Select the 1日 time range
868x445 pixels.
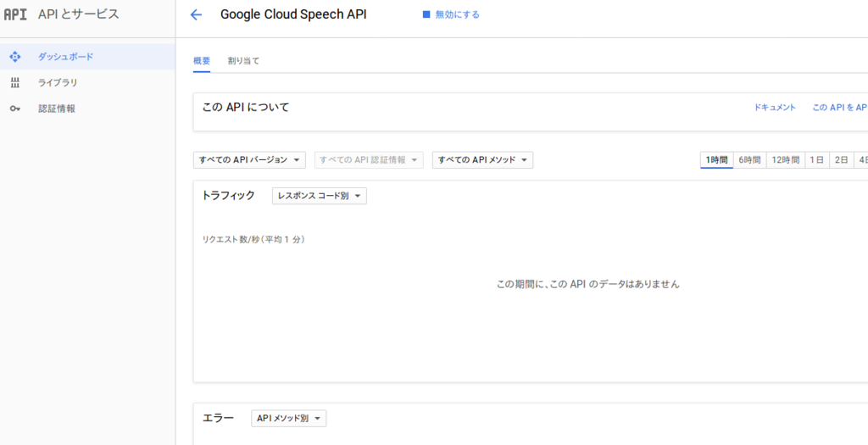(817, 160)
